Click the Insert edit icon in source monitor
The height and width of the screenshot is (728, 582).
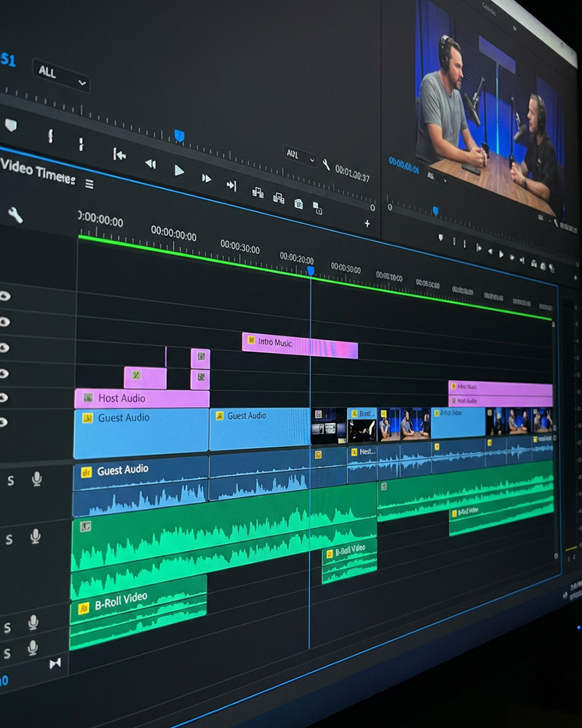coord(258,192)
